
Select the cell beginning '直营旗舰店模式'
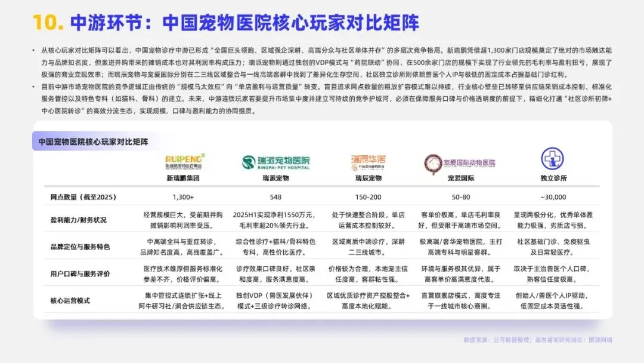coord(461,300)
